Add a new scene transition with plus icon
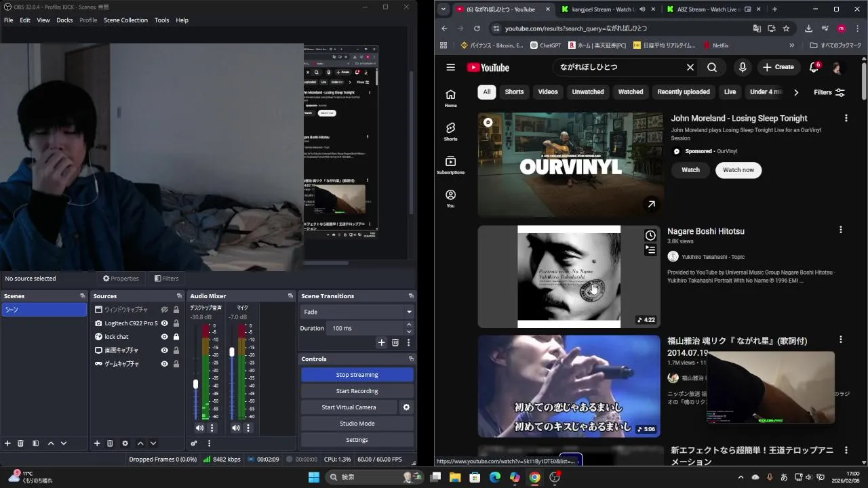This screenshot has height=488, width=868. coord(381,343)
